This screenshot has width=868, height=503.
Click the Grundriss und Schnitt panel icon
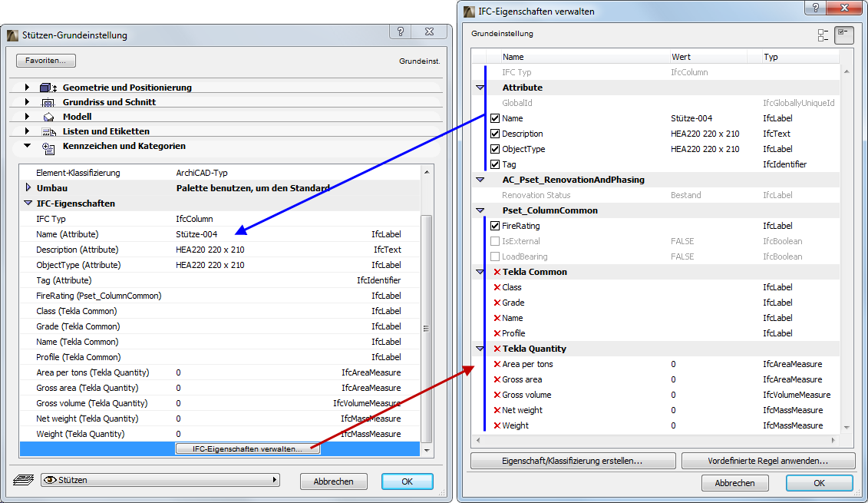coord(48,102)
